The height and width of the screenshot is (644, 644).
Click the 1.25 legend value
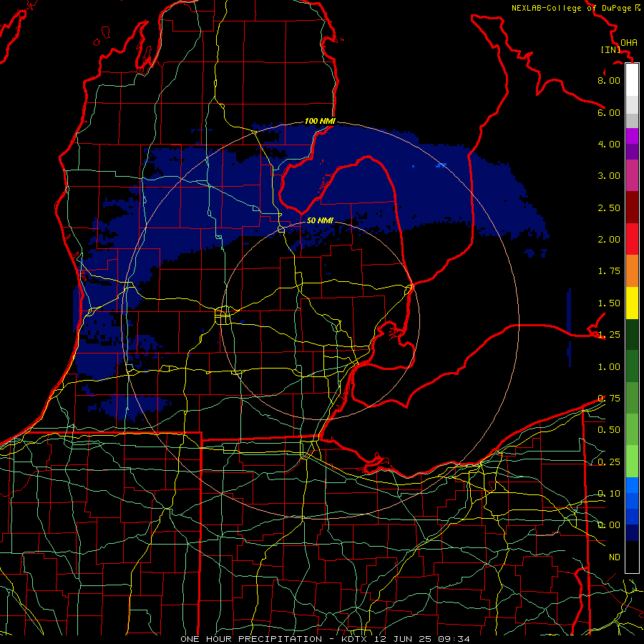pyautogui.click(x=609, y=335)
